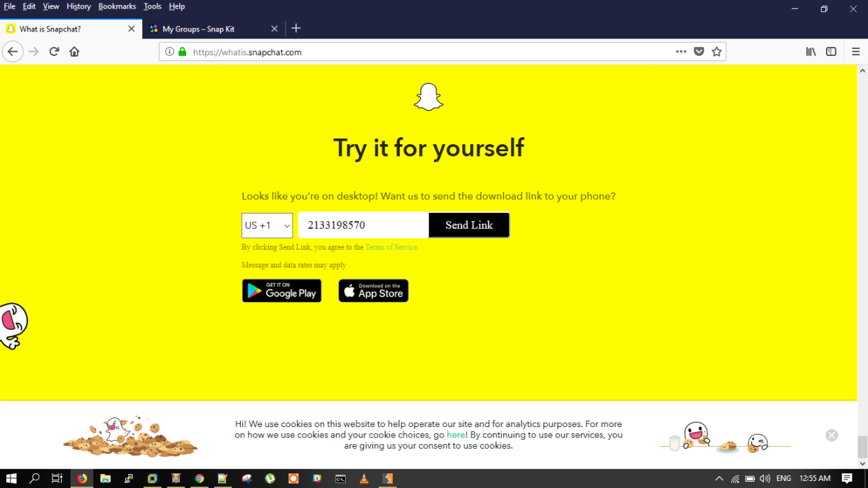Go forward using the forward arrow
This screenshot has width=868, height=488.
click(x=34, y=52)
